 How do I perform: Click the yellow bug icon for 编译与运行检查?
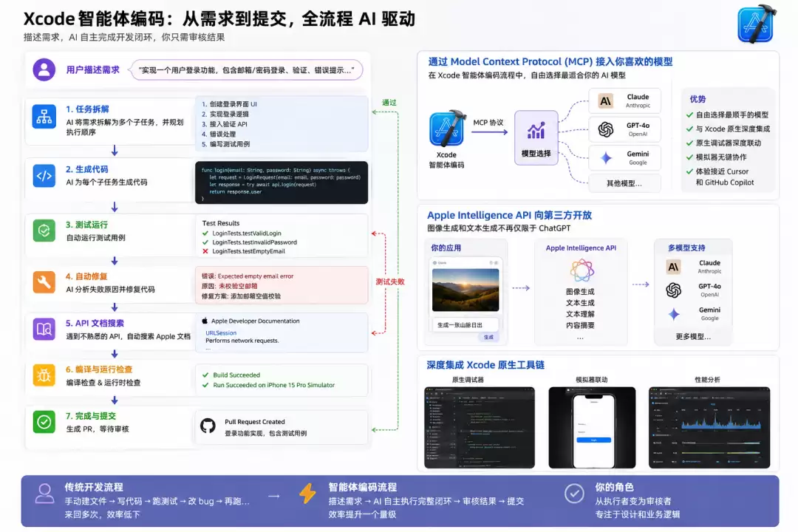coord(44,375)
